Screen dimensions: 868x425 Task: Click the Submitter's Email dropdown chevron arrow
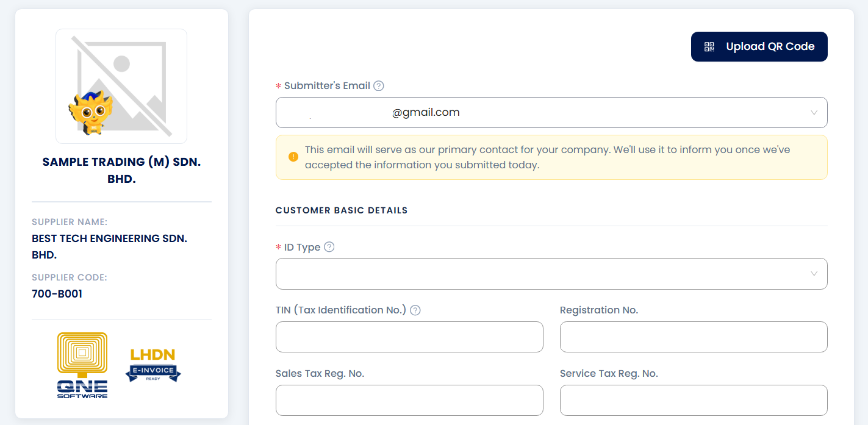tap(814, 113)
